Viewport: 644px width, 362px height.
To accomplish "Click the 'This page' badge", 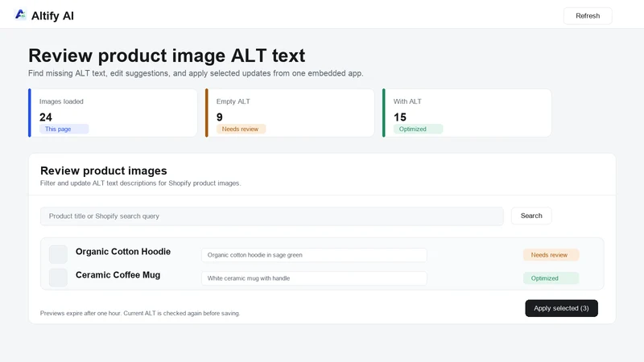I will (x=64, y=129).
